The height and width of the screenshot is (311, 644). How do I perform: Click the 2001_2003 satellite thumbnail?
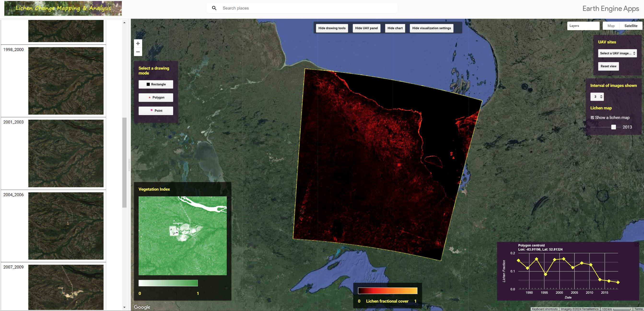click(x=66, y=153)
